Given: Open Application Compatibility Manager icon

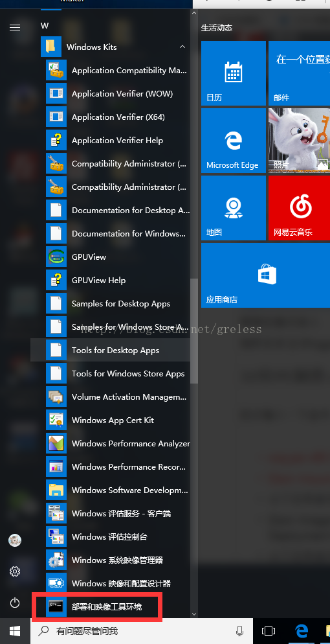Looking at the screenshot, I should pyautogui.click(x=56, y=70).
